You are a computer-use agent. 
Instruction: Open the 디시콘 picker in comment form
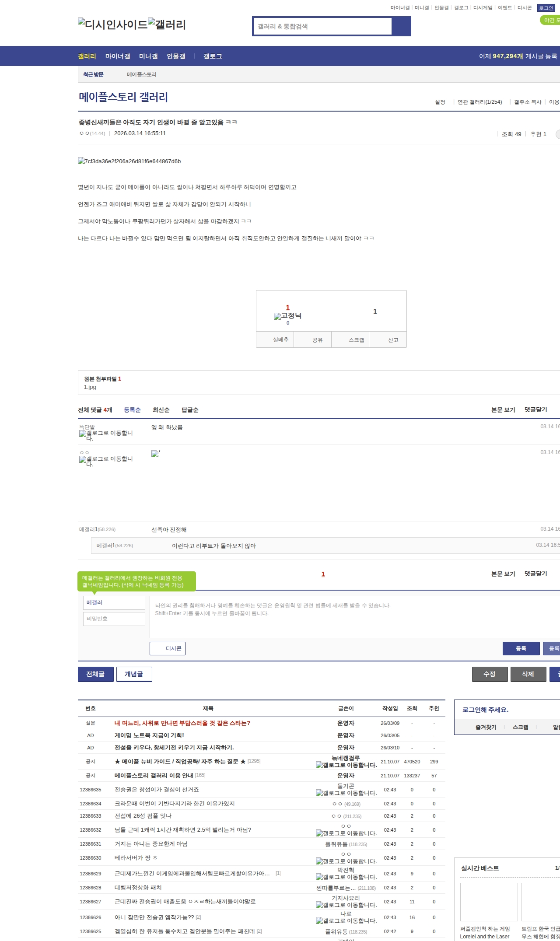point(168,648)
